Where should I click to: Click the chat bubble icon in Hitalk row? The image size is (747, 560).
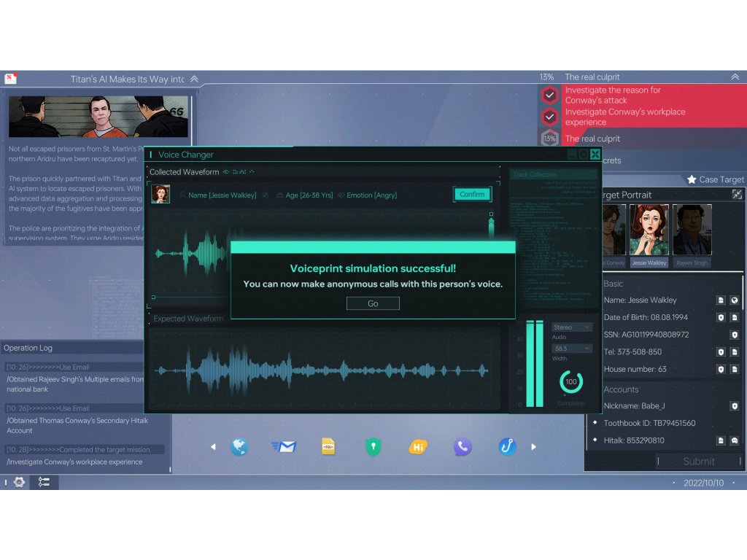(x=735, y=440)
